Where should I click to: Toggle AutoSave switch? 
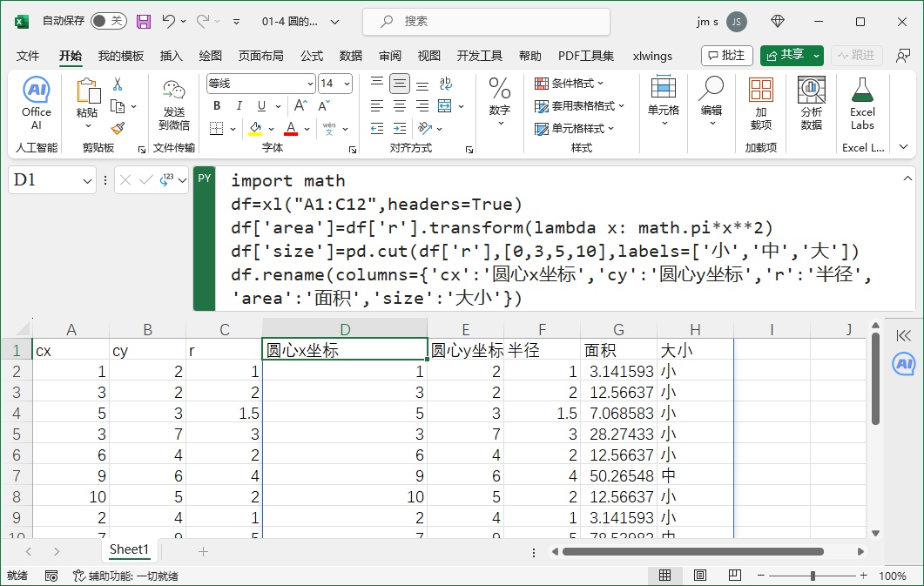(109, 21)
